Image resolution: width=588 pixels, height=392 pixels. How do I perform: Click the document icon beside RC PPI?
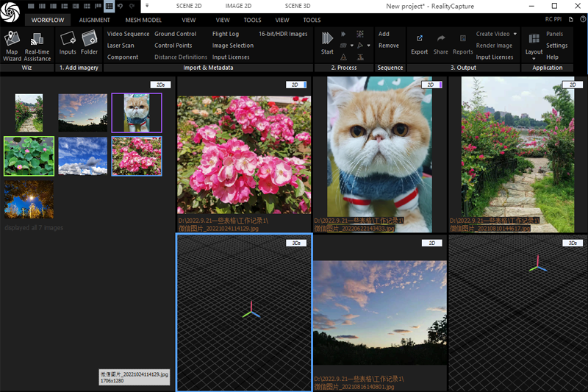click(x=571, y=20)
